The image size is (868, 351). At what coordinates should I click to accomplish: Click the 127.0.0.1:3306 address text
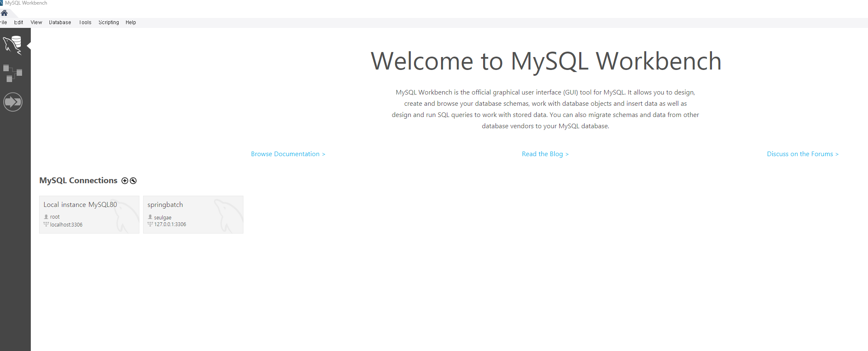click(170, 224)
